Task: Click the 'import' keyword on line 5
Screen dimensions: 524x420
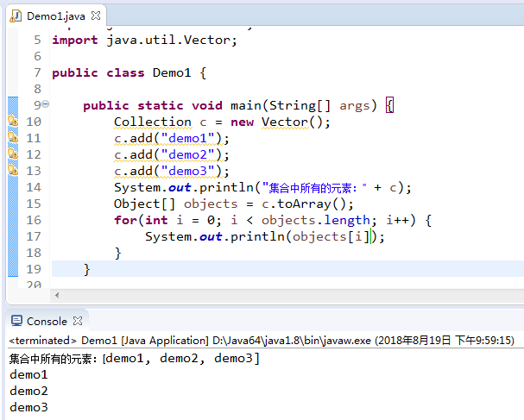Action: pyautogui.click(x=75, y=41)
